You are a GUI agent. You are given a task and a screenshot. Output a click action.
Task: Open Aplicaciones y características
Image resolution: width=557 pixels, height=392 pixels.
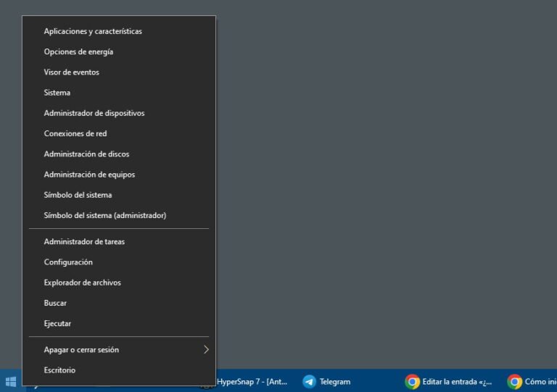pos(93,31)
